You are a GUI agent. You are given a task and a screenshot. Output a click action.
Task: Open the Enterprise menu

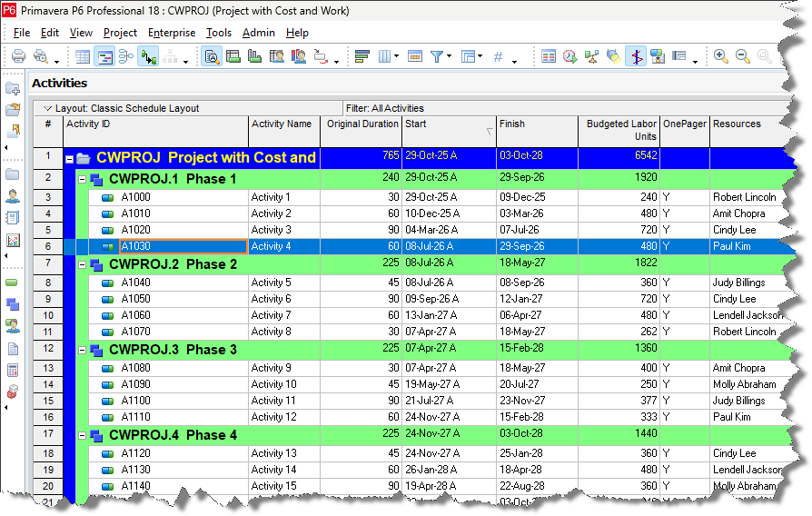point(172,33)
